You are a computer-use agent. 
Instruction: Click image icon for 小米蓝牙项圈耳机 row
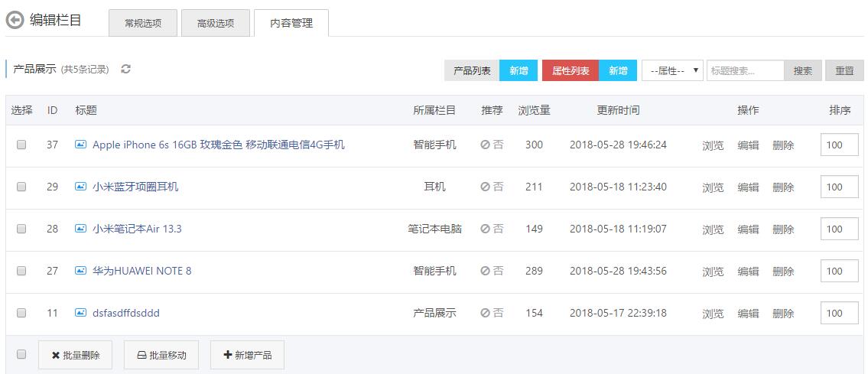80,187
